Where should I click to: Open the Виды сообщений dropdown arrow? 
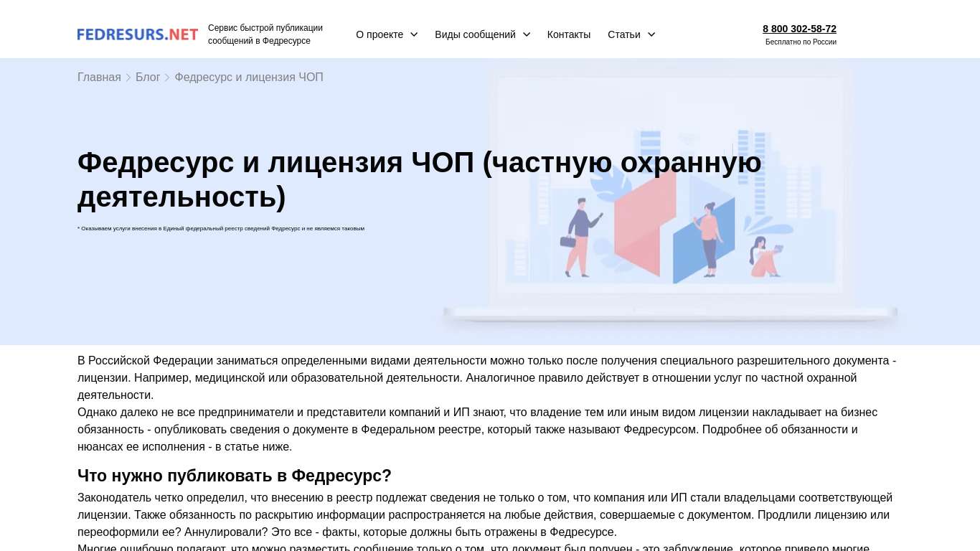tap(527, 34)
